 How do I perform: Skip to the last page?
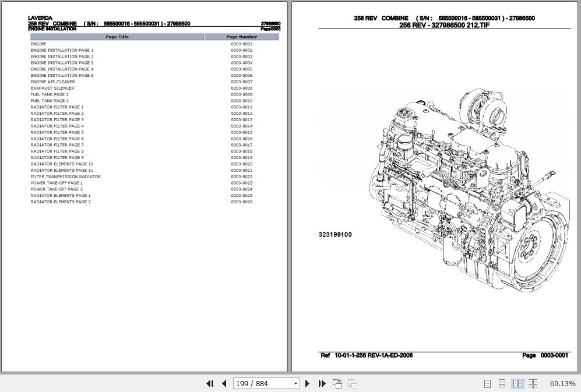pyautogui.click(x=321, y=384)
